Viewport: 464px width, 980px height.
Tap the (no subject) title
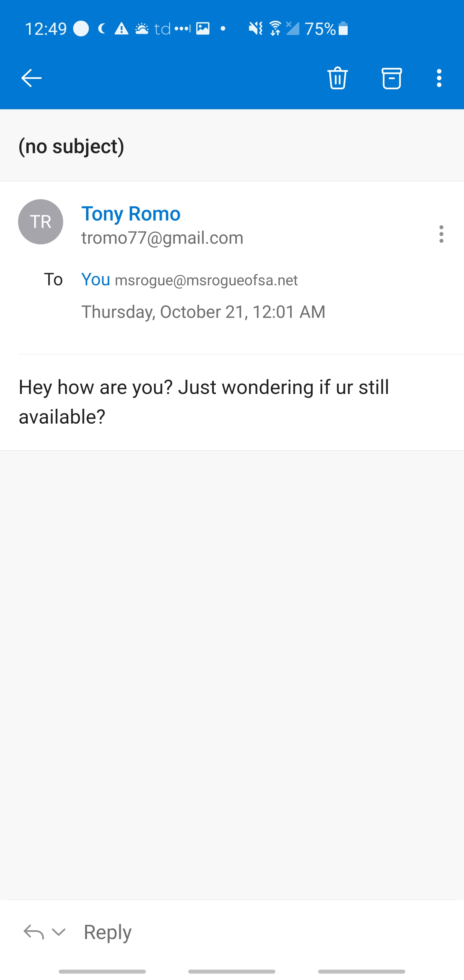point(72,146)
